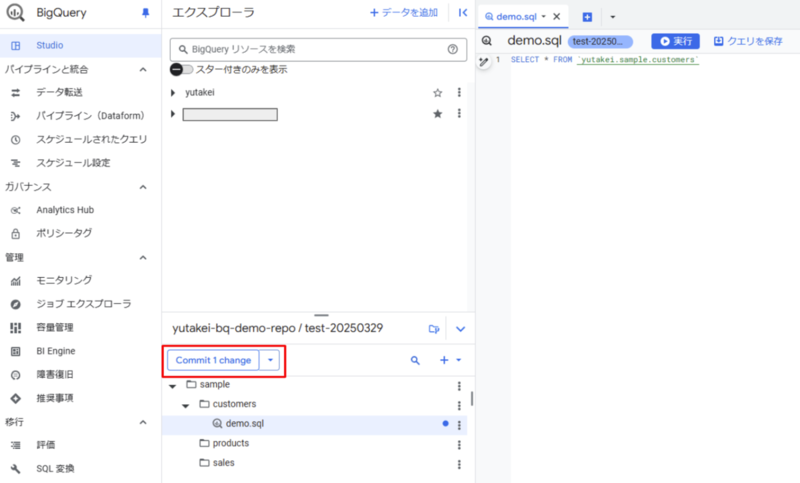800x483 pixels.
Task: Click the SQL generation wand icon in the editor
Action: tap(484, 62)
